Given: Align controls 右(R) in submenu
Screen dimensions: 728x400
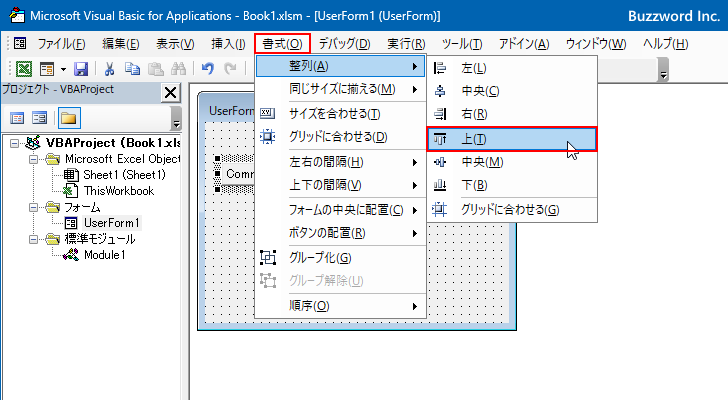Looking at the screenshot, I should point(512,114).
